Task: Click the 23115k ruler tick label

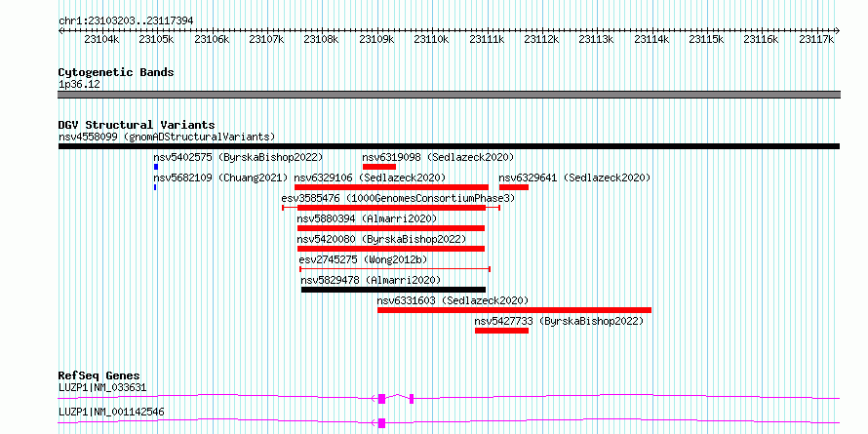Action: coord(706,39)
